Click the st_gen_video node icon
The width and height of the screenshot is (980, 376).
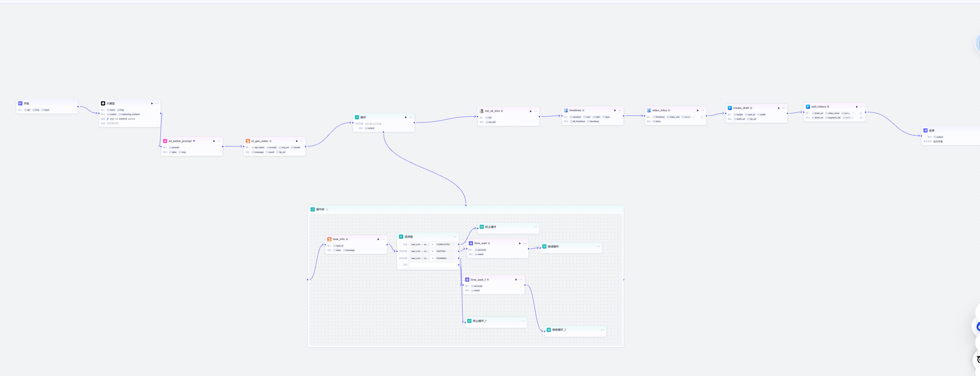[248, 141]
